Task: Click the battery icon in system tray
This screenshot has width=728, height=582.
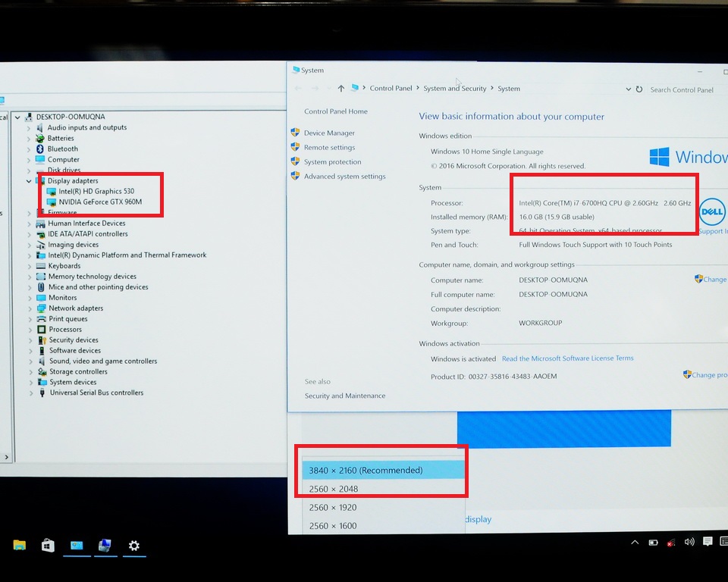Action: [x=653, y=543]
